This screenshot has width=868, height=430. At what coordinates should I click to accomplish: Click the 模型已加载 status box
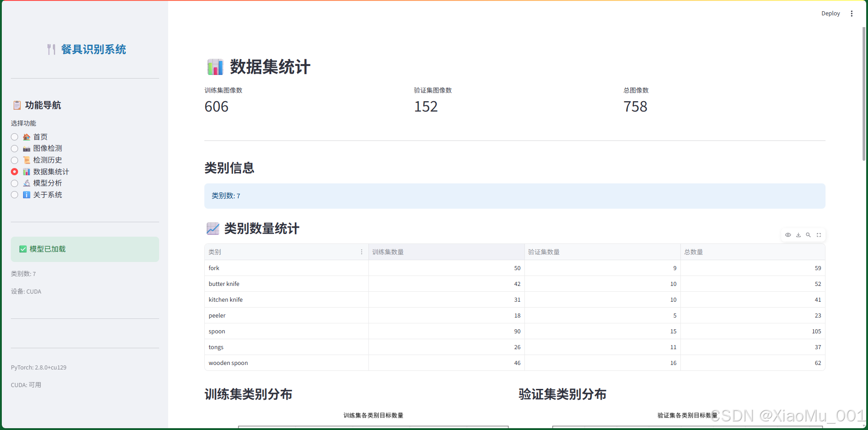coord(85,249)
